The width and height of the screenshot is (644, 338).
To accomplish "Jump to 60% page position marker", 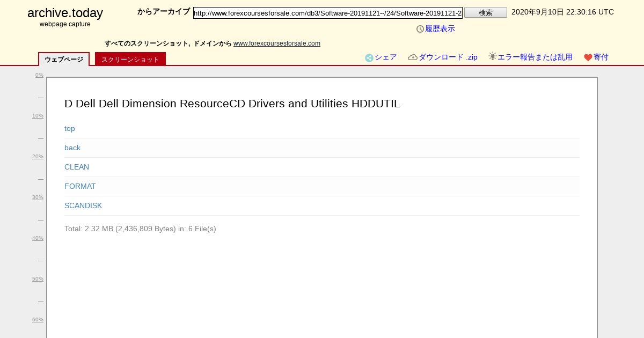I will (x=38, y=320).
